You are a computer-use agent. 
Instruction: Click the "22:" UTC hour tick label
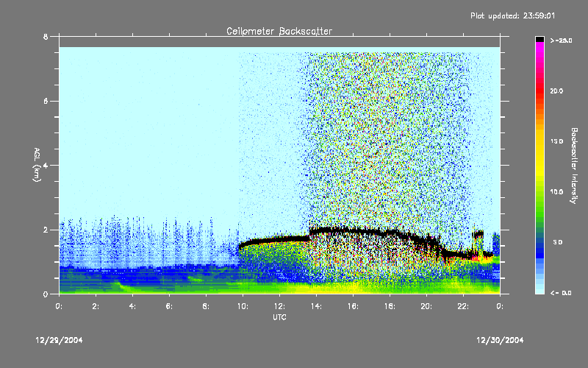tap(463, 306)
